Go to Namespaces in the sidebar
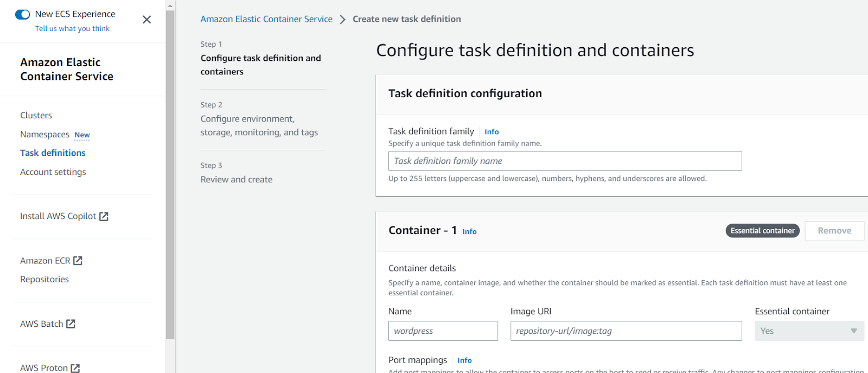This screenshot has height=373, width=868. (44, 134)
